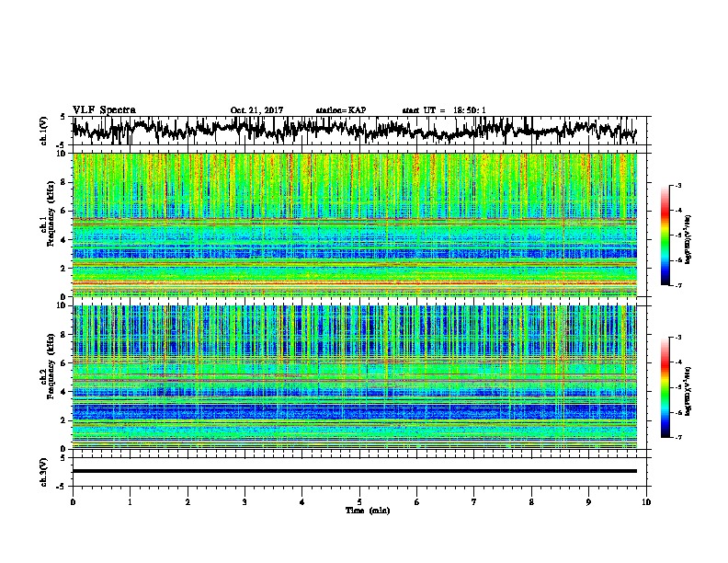728x563 pixels.
Task: Click time axis tick label 7
Action: [x=474, y=502]
